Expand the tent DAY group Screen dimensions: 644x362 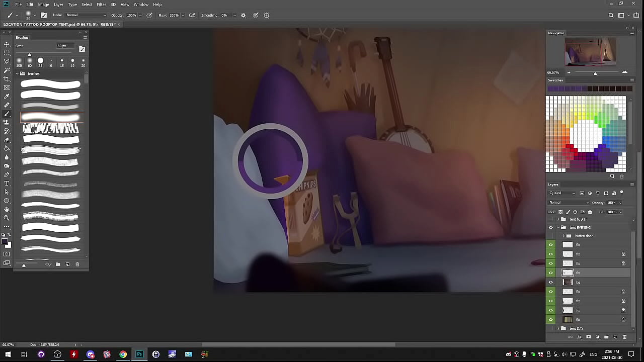coord(558,328)
